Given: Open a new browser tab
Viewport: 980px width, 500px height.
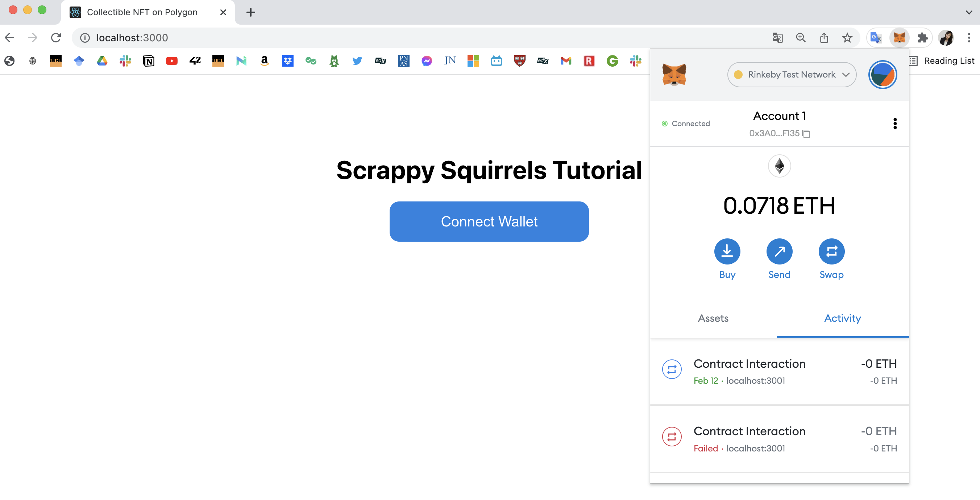Looking at the screenshot, I should tap(250, 12).
